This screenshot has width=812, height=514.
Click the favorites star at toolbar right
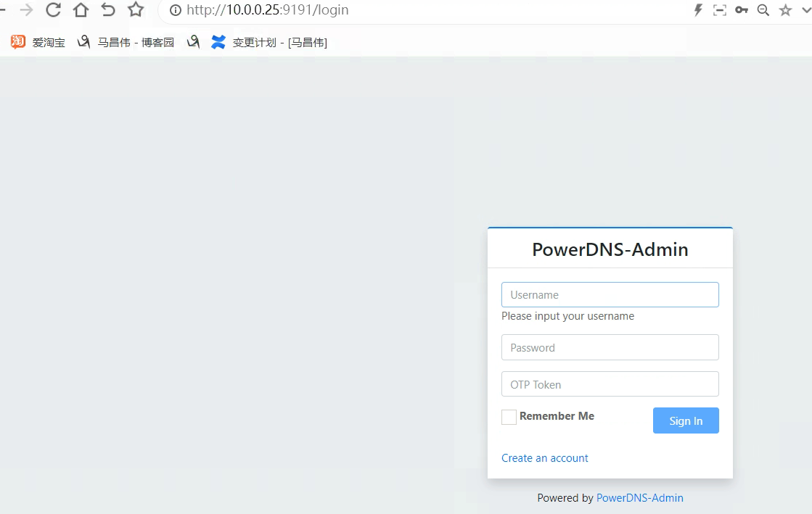pos(786,10)
